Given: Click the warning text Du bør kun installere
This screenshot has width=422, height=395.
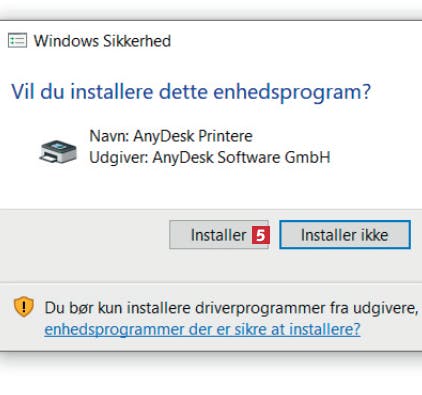Looking at the screenshot, I should (118, 308).
